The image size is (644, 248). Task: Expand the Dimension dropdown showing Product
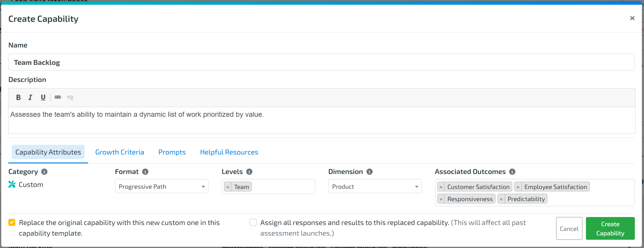pyautogui.click(x=375, y=186)
